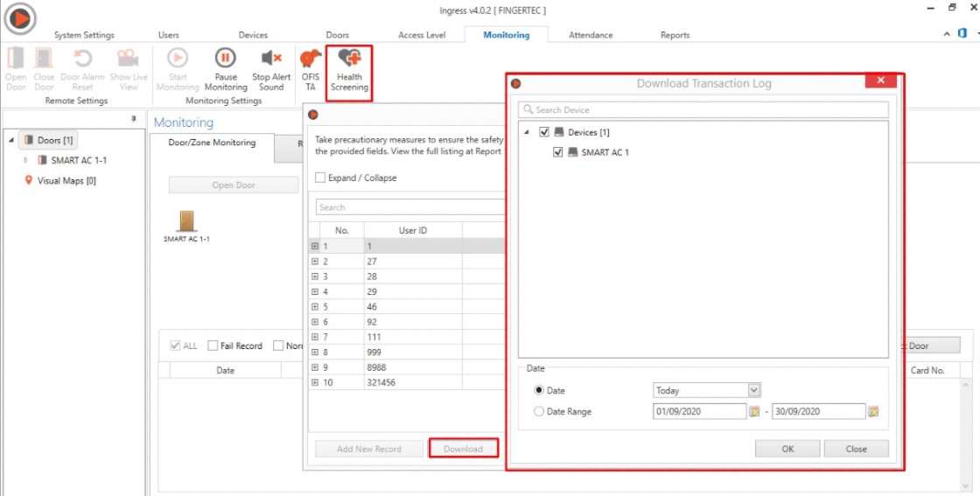Click the Ingress orange play logo
Image resolution: width=980 pixels, height=496 pixels.
tap(21, 18)
